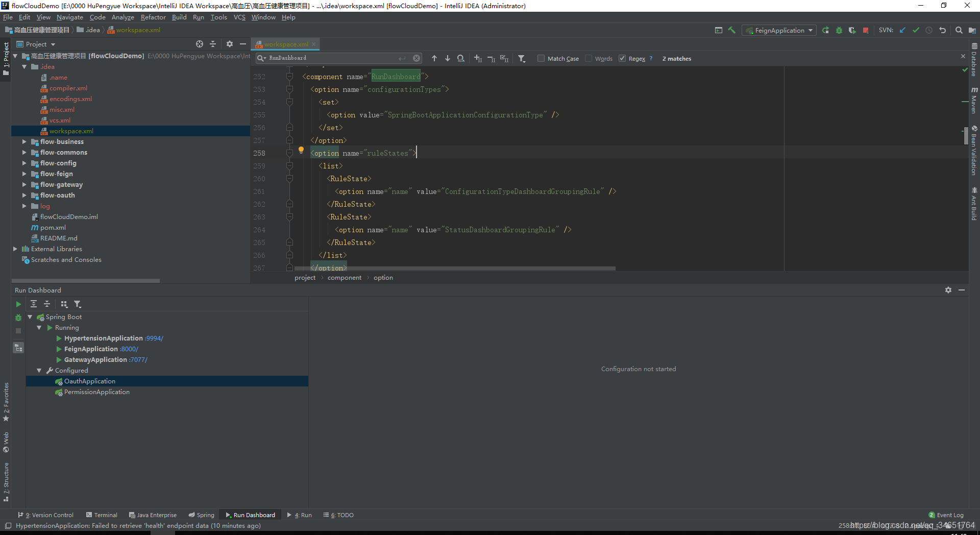980x535 pixels.
Task: Select pom.xml in the project tree
Action: point(53,227)
